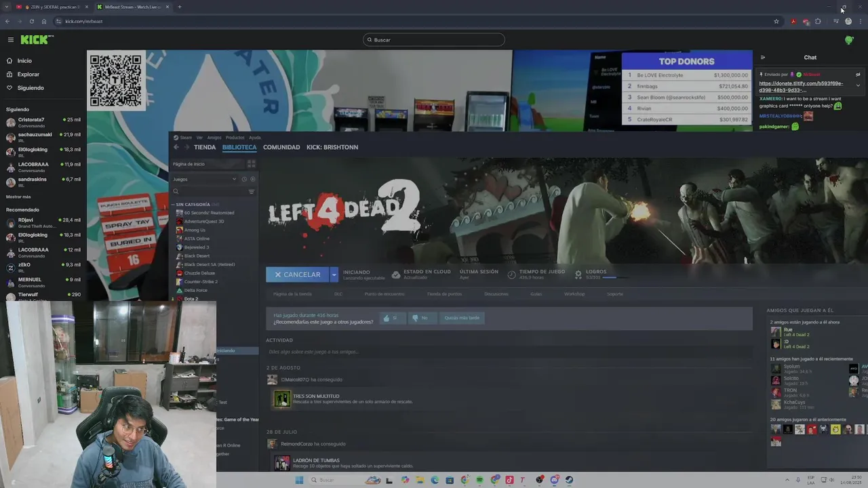Screen dimensions: 868x488
Task: Toggle Steam library grid view icon
Action: click(251, 163)
